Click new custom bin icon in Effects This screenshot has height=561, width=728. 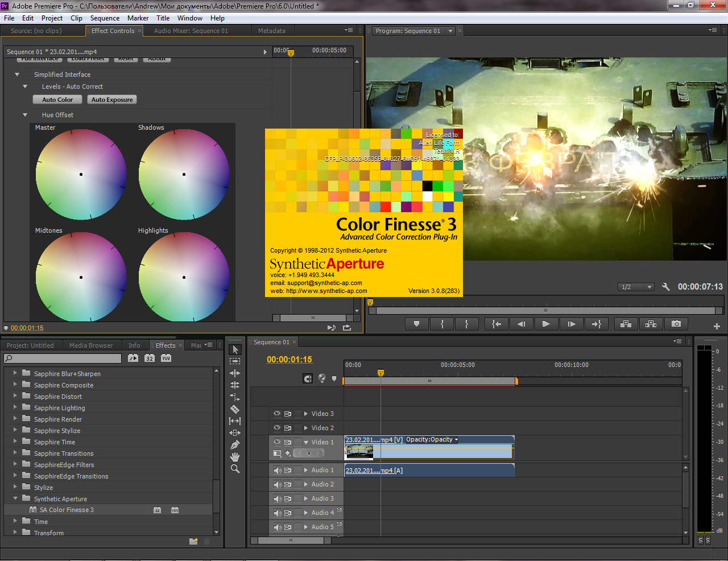coord(193,541)
